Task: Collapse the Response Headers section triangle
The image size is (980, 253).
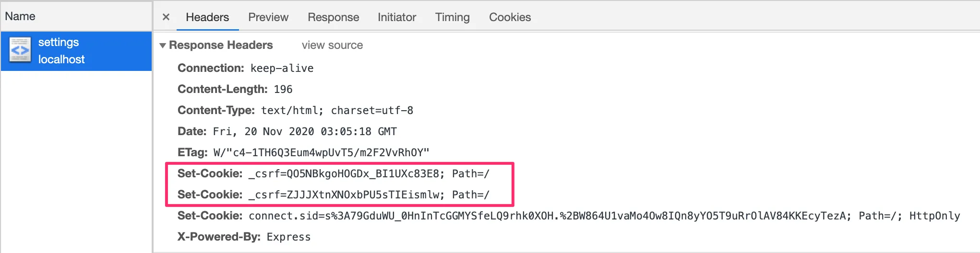Action: [x=163, y=46]
